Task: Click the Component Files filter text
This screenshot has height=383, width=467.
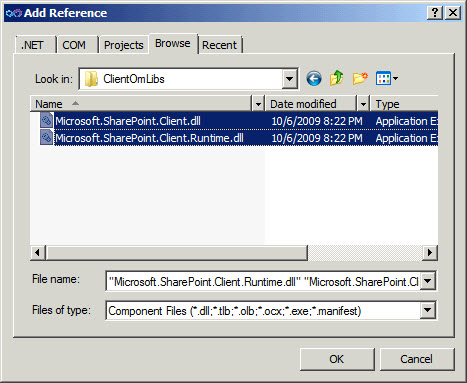Action: pos(235,311)
